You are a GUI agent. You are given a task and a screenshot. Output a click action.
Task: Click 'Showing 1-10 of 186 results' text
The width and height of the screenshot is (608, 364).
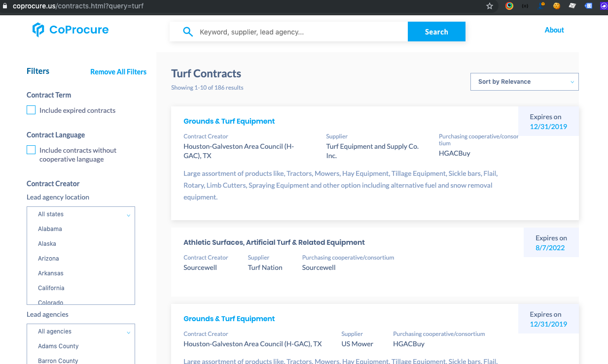pos(207,88)
